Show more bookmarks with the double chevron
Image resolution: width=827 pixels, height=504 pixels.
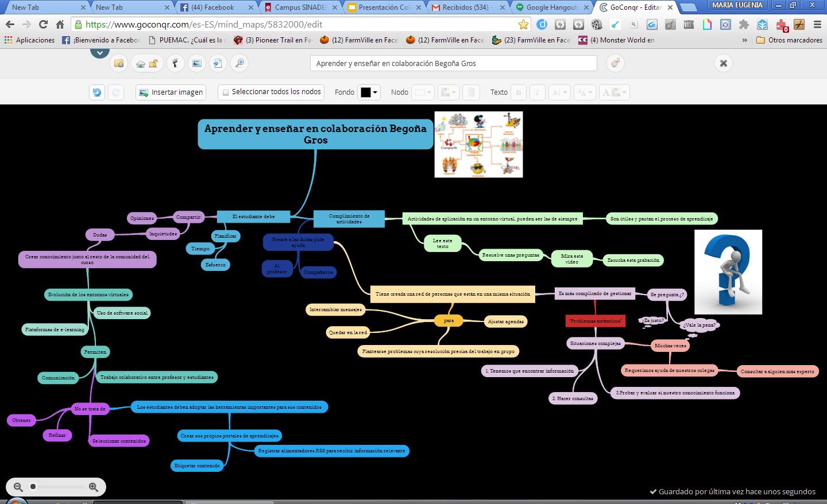pyautogui.click(x=744, y=40)
